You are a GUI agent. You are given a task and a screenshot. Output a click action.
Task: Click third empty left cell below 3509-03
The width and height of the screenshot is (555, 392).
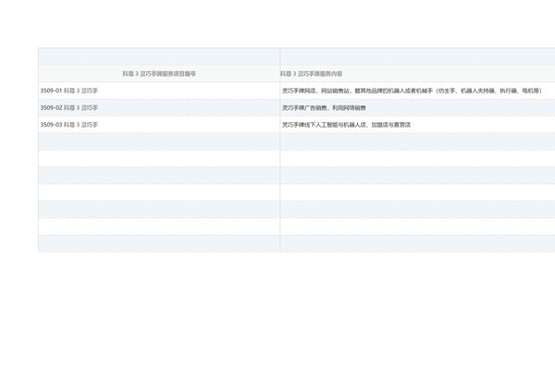pyautogui.click(x=159, y=175)
